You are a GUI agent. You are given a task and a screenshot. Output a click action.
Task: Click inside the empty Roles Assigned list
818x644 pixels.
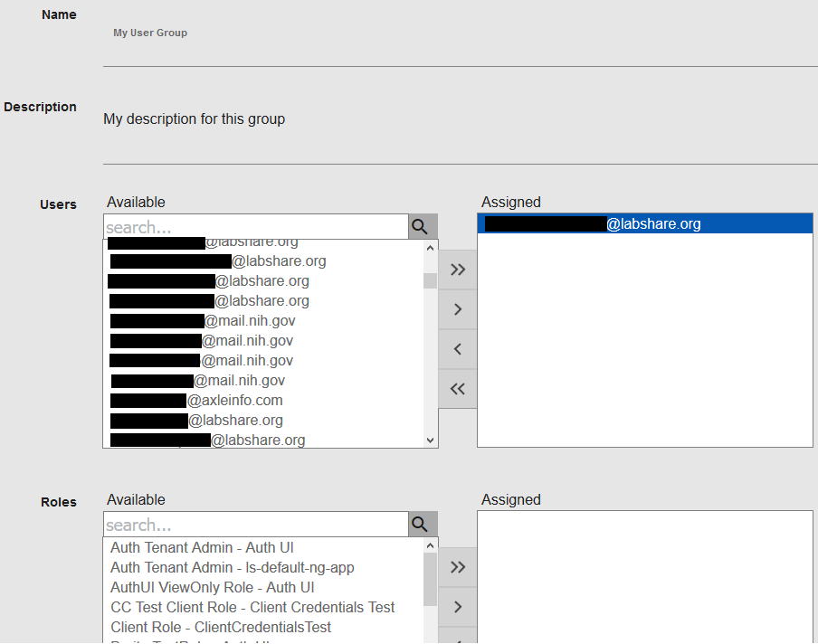pyautogui.click(x=645, y=577)
